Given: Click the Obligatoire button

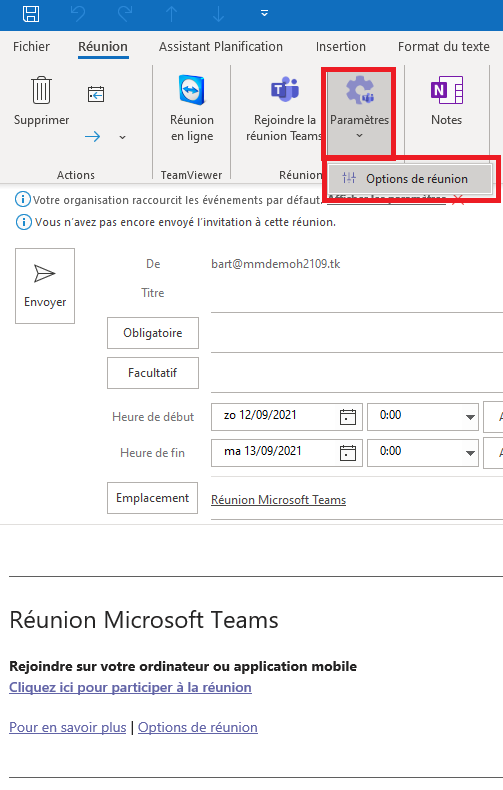Looking at the screenshot, I should tap(153, 333).
